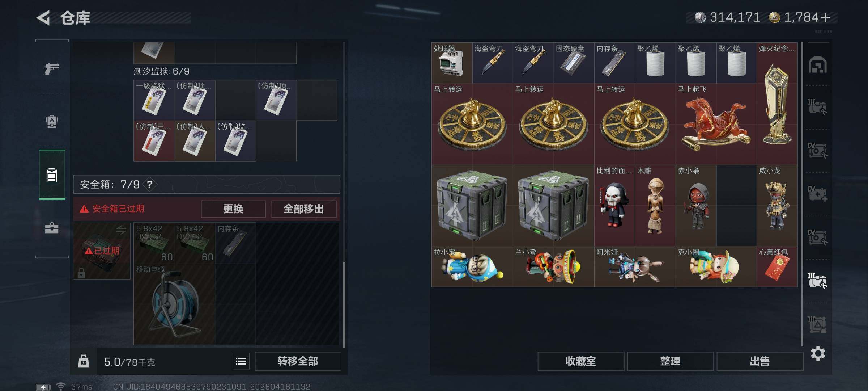The height and width of the screenshot is (391, 868).
Task: Switch to the backpack sidebar tab
Action: 52,122
